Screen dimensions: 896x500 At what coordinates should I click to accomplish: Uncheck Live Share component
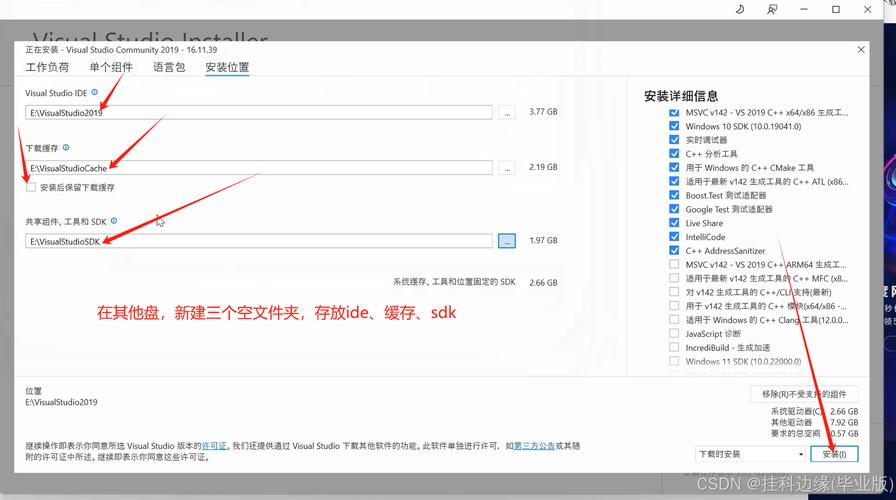tap(674, 223)
